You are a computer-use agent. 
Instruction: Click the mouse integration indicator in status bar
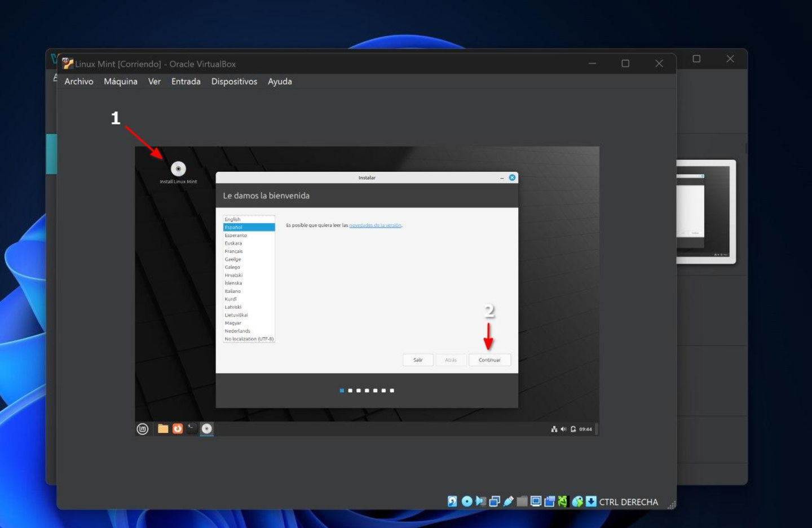click(x=577, y=502)
